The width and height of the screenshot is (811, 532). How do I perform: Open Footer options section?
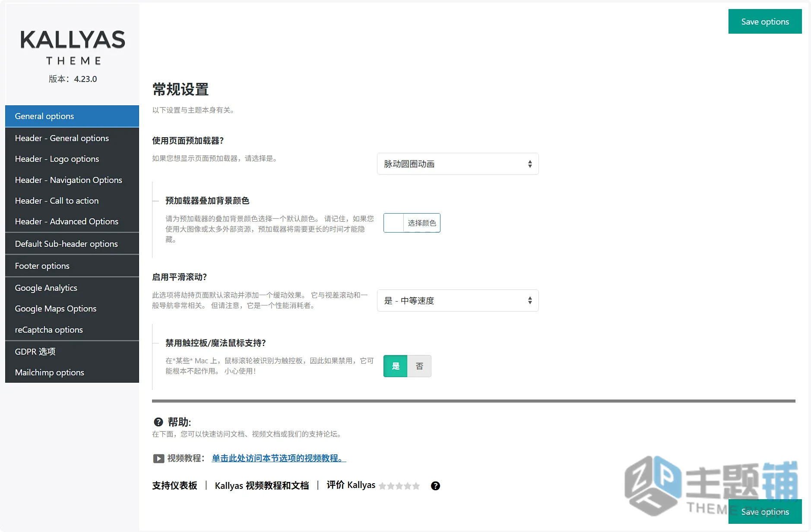(x=72, y=266)
